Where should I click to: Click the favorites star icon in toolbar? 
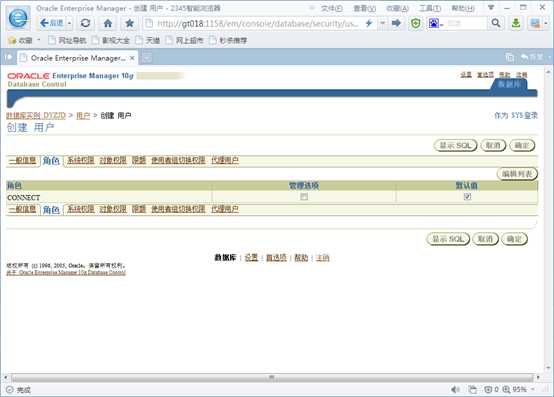130,24
